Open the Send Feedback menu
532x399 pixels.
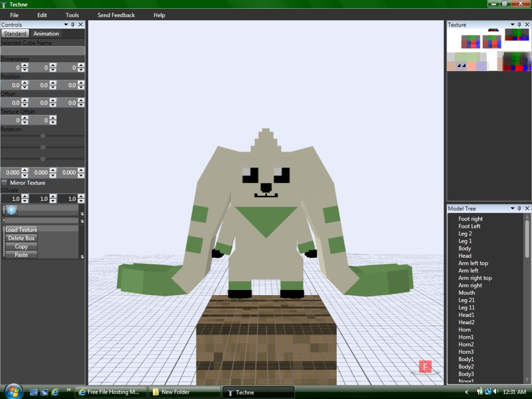[x=116, y=15]
